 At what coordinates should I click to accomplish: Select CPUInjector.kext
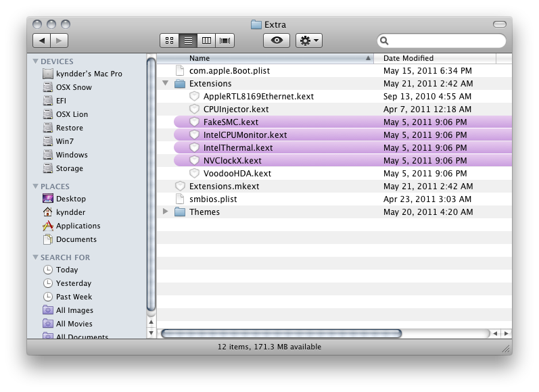pyautogui.click(x=236, y=109)
